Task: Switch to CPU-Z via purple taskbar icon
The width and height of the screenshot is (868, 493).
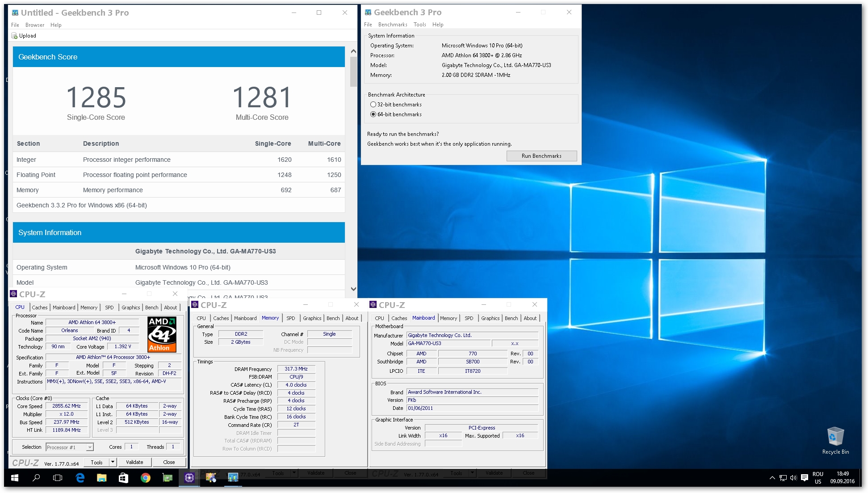Action: click(x=189, y=478)
